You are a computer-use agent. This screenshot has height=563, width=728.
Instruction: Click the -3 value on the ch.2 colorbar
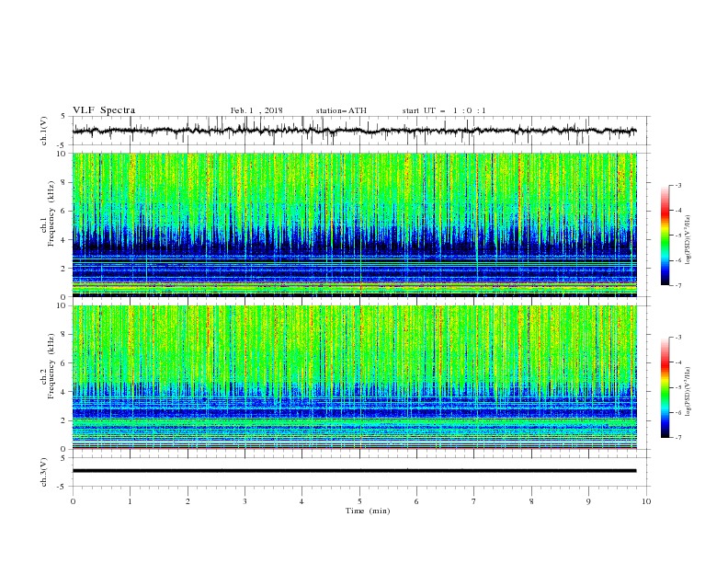pyautogui.click(x=678, y=338)
